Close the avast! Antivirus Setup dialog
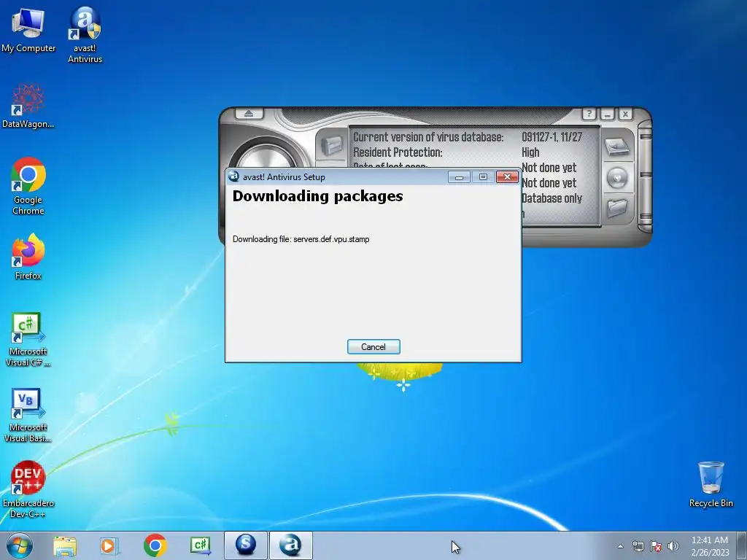 (x=507, y=177)
